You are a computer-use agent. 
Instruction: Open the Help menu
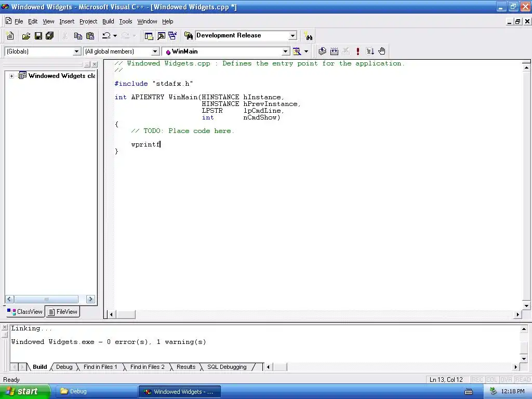[x=168, y=21]
